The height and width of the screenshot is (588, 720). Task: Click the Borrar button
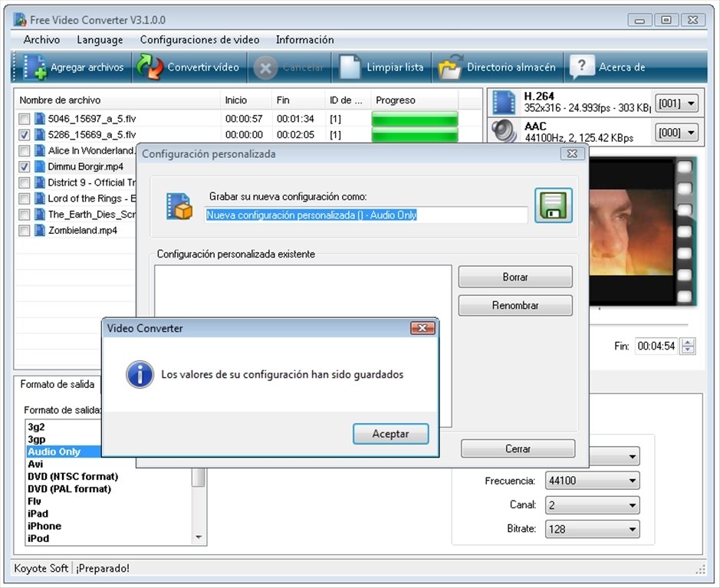point(515,277)
